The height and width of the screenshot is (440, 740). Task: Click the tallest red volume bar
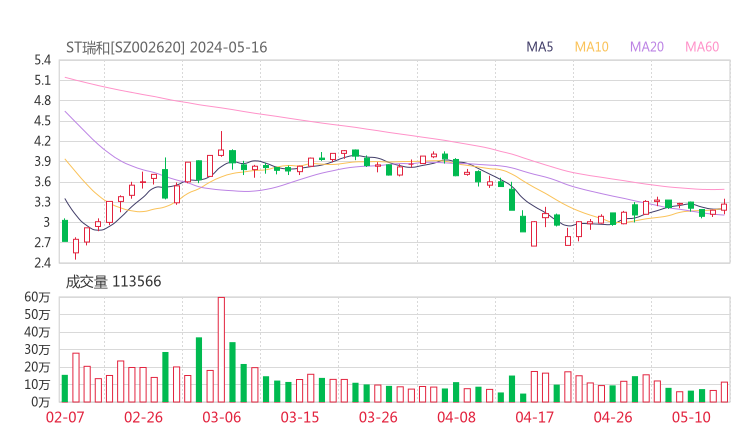[x=221, y=350]
